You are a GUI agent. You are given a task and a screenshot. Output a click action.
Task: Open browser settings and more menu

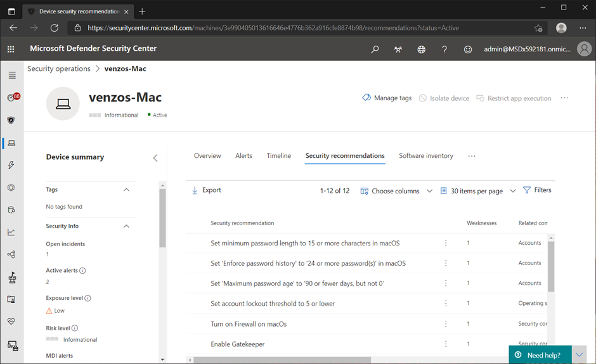point(583,28)
